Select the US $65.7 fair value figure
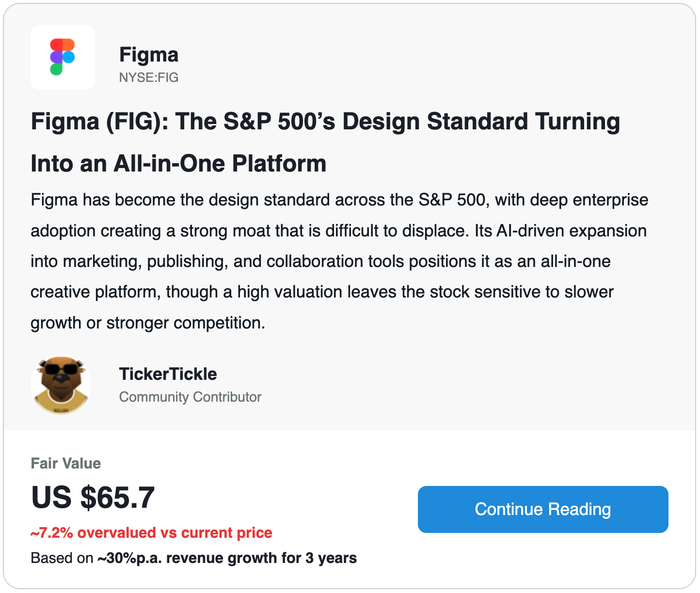 tap(93, 498)
